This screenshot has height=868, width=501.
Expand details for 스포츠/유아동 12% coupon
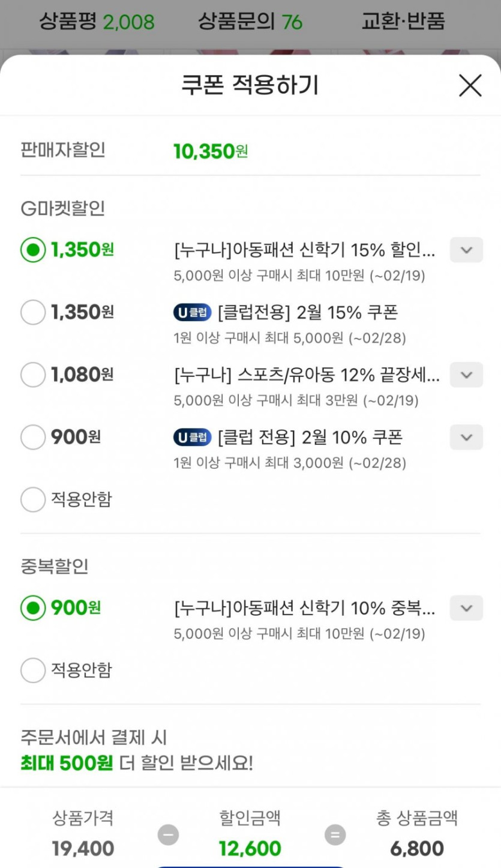(x=466, y=375)
